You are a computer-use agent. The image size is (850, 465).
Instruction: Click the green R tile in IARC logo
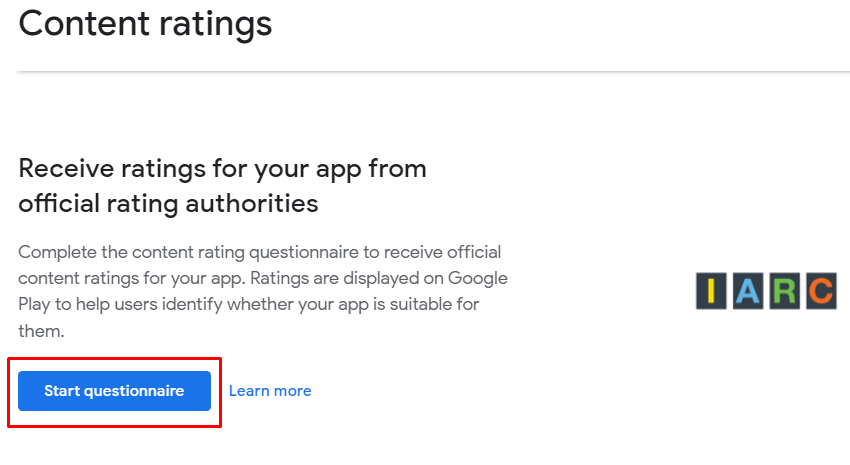[x=783, y=290]
